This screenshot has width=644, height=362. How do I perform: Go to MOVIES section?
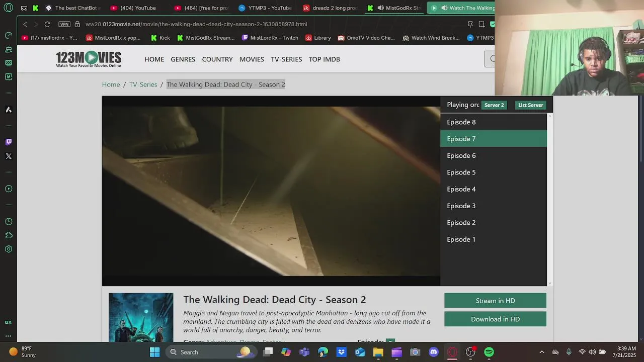252,59
